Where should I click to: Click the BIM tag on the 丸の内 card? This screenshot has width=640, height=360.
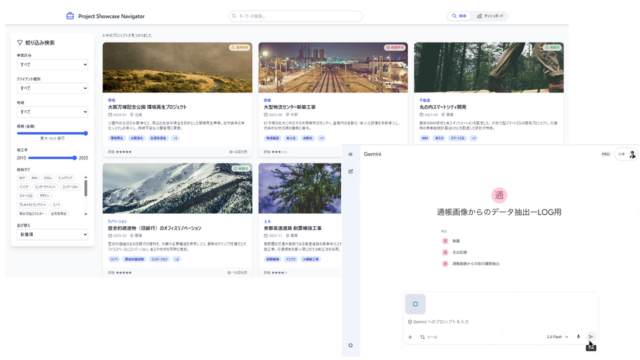point(425,138)
